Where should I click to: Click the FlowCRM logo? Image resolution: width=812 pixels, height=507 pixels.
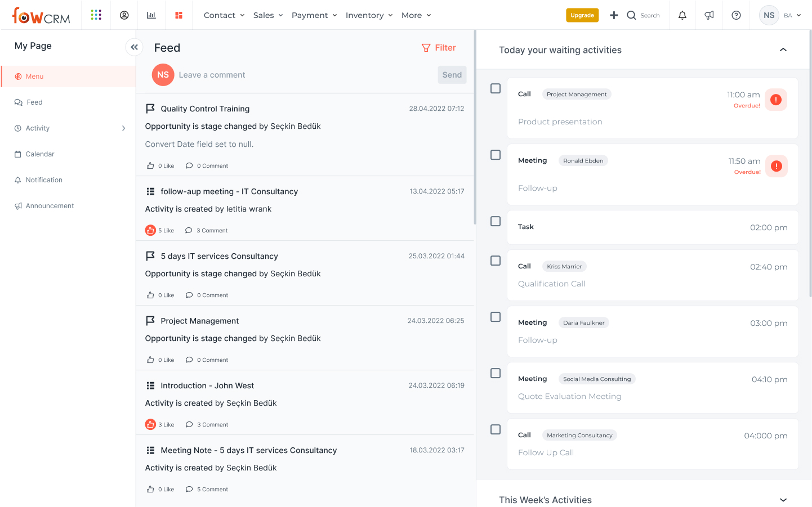click(x=41, y=15)
